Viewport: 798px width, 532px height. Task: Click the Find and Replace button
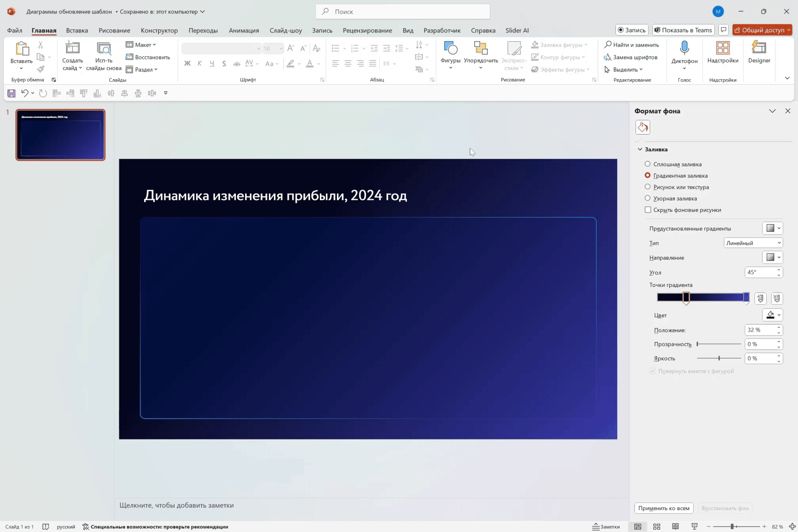[631, 45]
